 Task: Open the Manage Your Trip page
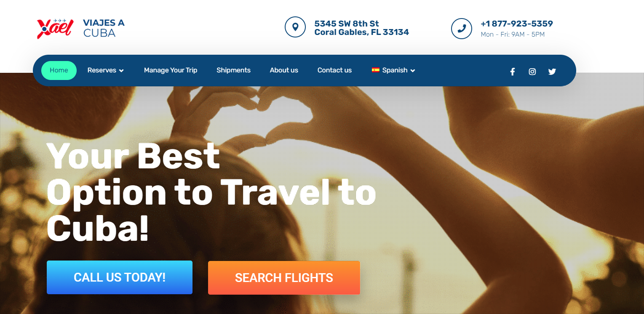pyautogui.click(x=171, y=70)
